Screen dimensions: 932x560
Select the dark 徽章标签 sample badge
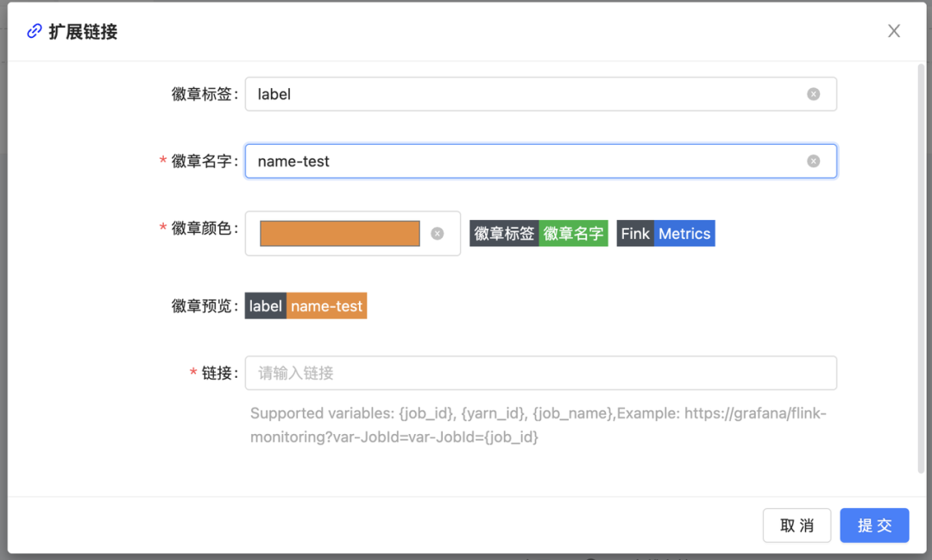[x=504, y=234]
